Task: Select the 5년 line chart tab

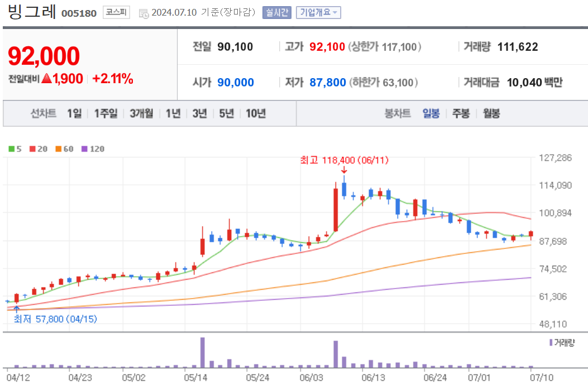Action: click(x=227, y=113)
